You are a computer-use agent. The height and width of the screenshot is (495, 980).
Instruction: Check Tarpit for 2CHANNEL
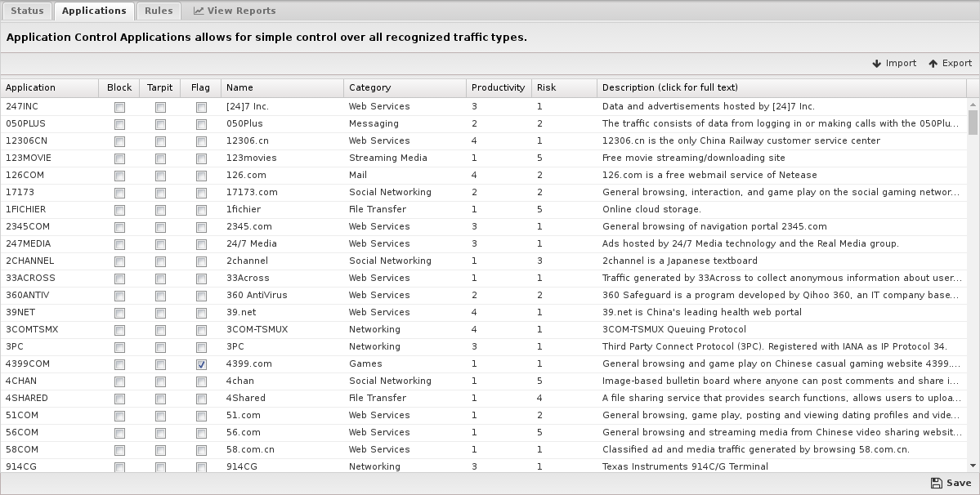tap(161, 261)
